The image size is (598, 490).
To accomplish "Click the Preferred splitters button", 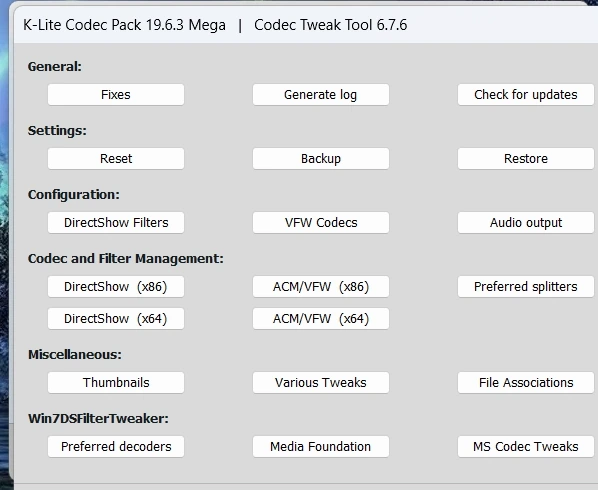I will pyautogui.click(x=526, y=287).
